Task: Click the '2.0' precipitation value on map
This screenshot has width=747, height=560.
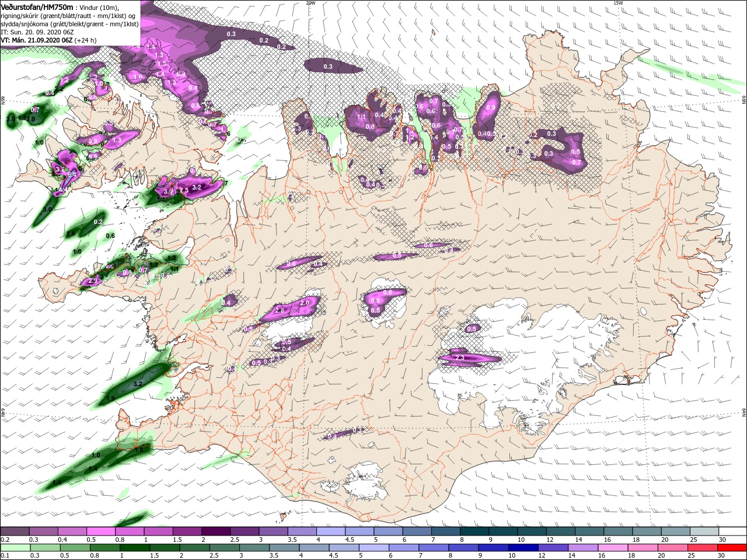Action: [x=305, y=303]
